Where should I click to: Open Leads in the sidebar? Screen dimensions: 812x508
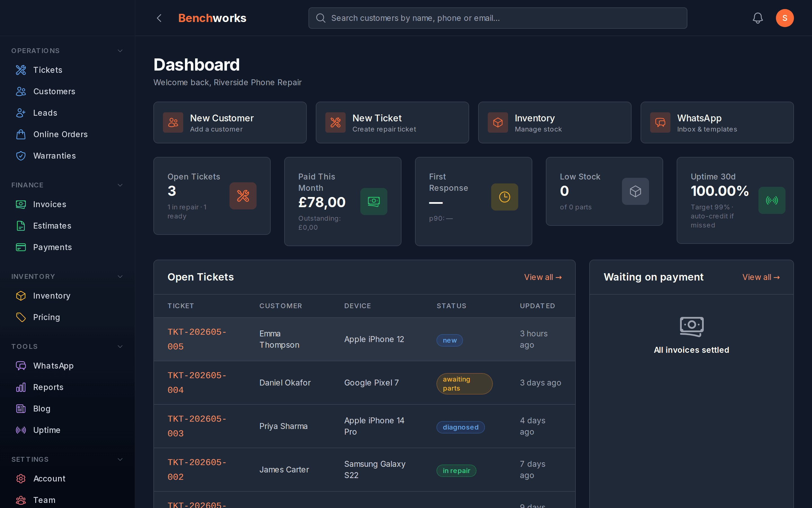coord(67,113)
